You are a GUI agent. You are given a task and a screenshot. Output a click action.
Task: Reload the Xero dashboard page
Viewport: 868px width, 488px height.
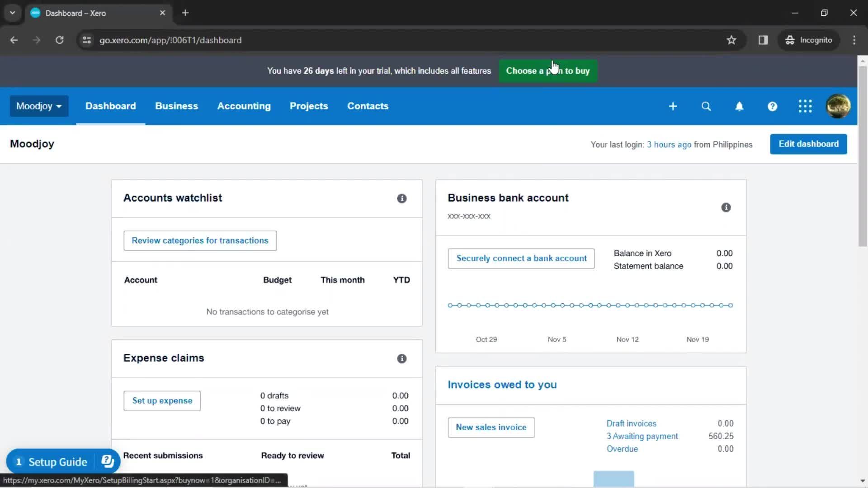pyautogui.click(x=59, y=40)
